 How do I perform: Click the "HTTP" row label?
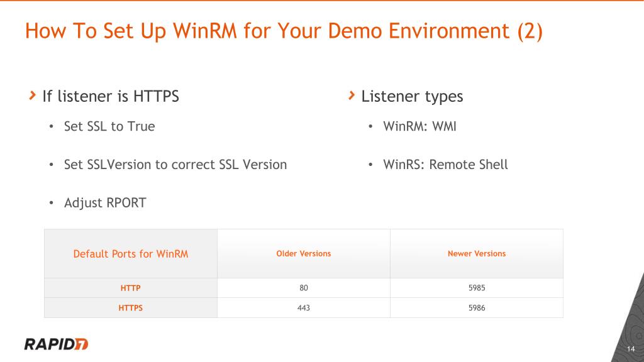coord(131,288)
